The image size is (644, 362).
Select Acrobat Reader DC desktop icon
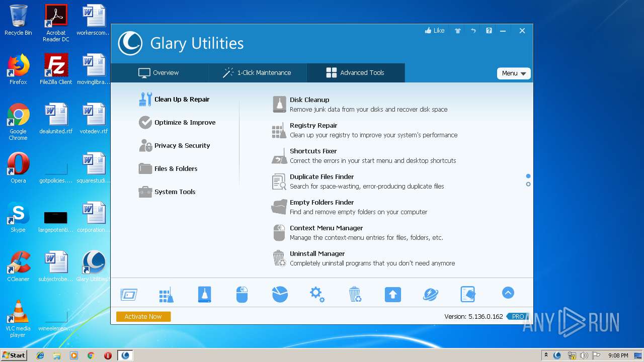coord(56,23)
